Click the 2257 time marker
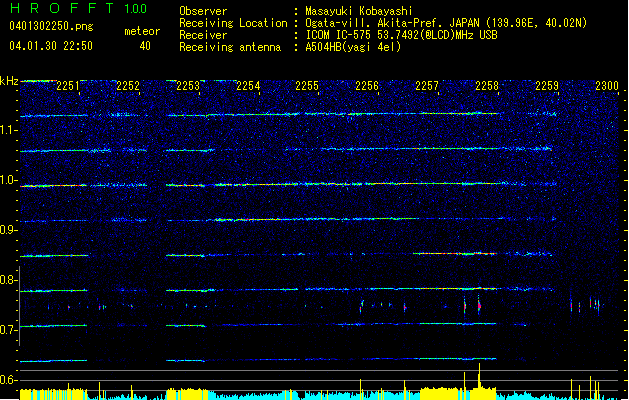The height and width of the screenshot is (400, 629). pyautogui.click(x=427, y=86)
